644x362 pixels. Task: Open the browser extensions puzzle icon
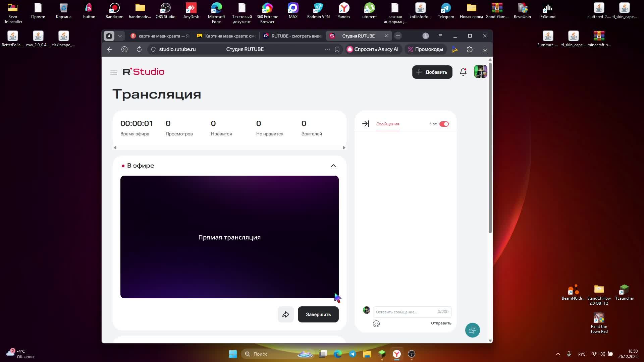[x=470, y=49]
